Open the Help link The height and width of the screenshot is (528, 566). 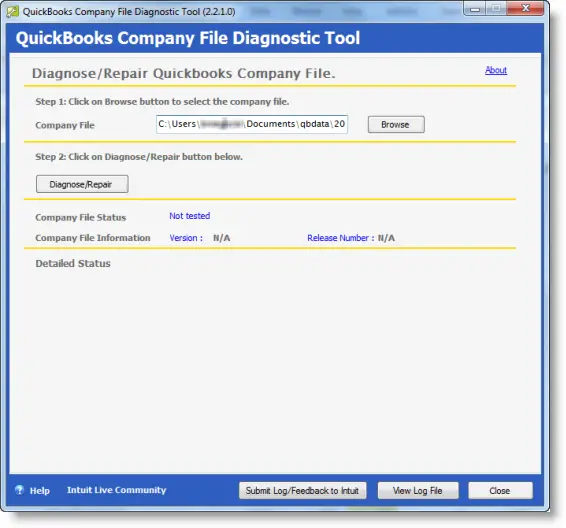click(x=40, y=490)
